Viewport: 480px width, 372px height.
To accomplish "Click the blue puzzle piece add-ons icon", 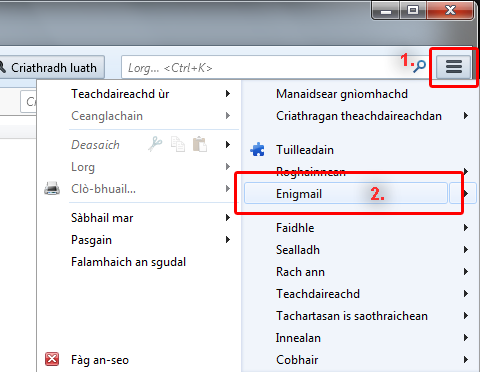I will click(x=257, y=150).
